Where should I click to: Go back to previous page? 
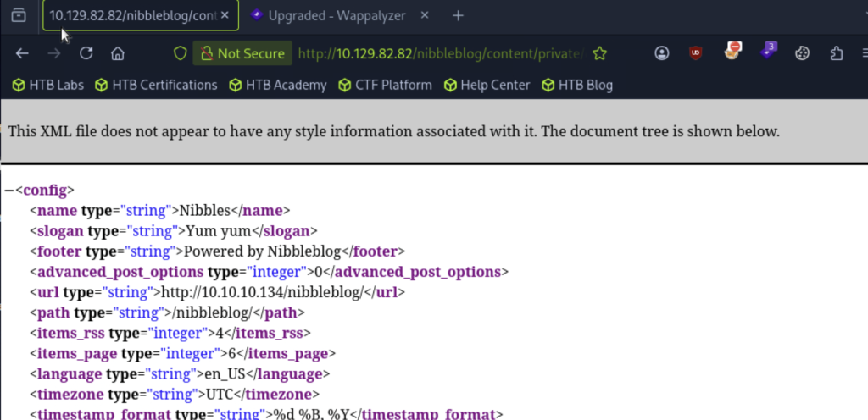tap(22, 53)
